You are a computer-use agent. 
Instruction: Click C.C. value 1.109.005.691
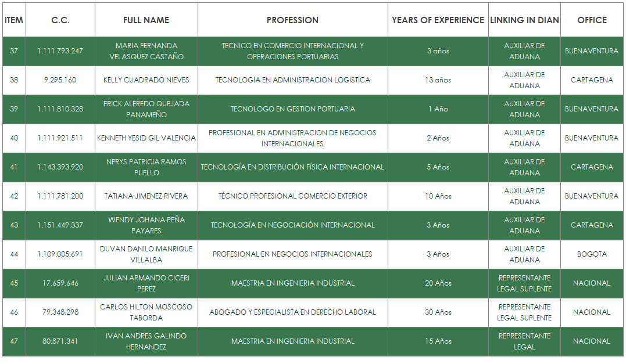[x=60, y=254]
